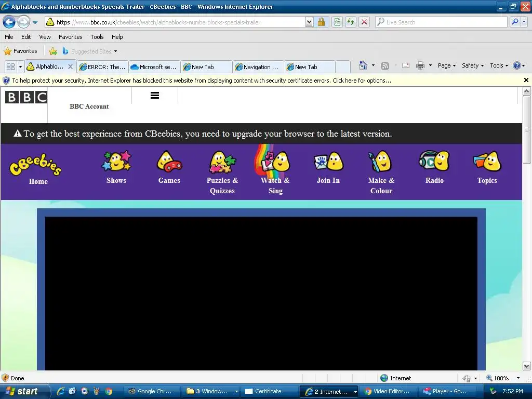
Task: Click the Print icon
Action: coord(420,65)
